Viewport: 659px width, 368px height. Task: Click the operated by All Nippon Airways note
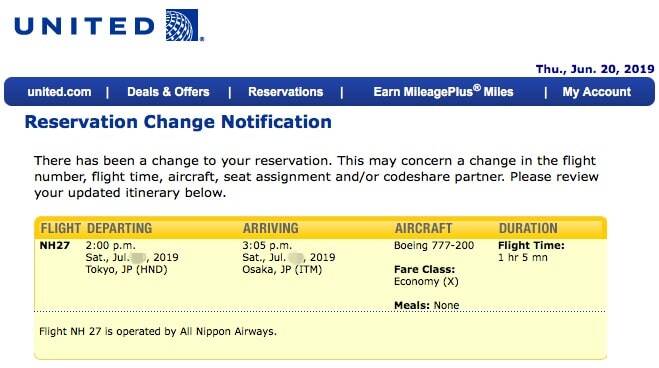[x=158, y=331]
